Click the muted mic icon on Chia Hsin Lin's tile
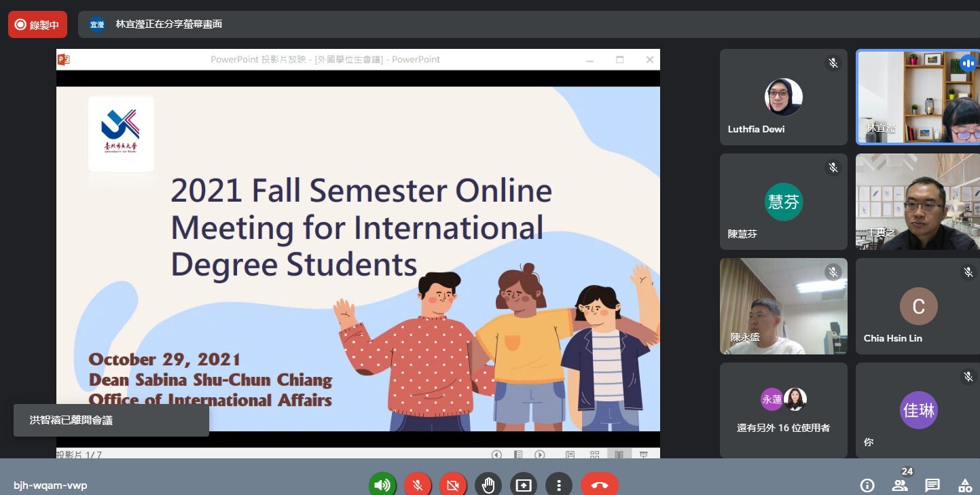This screenshot has height=495, width=980. [968, 272]
